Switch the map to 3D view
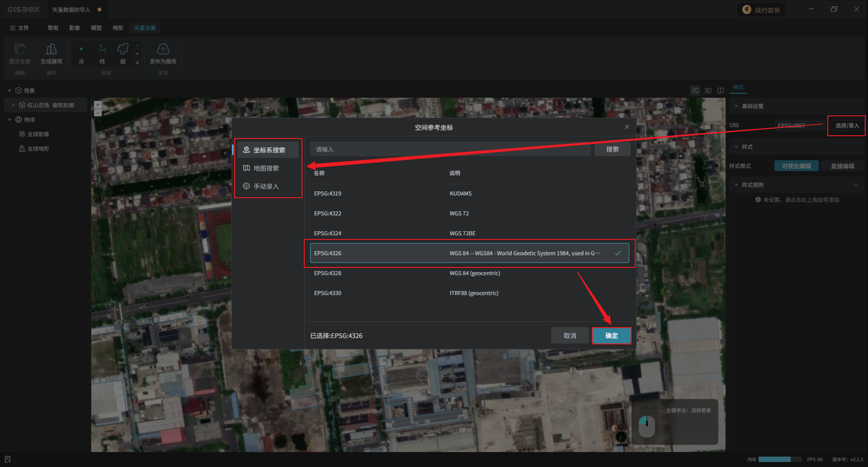This screenshot has height=467, width=868. click(708, 91)
